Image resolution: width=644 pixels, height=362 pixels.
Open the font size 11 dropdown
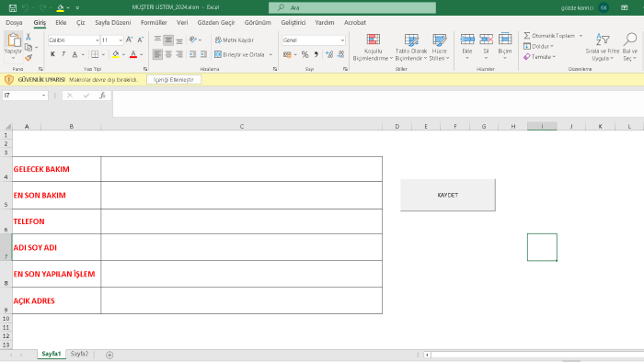[121, 40]
